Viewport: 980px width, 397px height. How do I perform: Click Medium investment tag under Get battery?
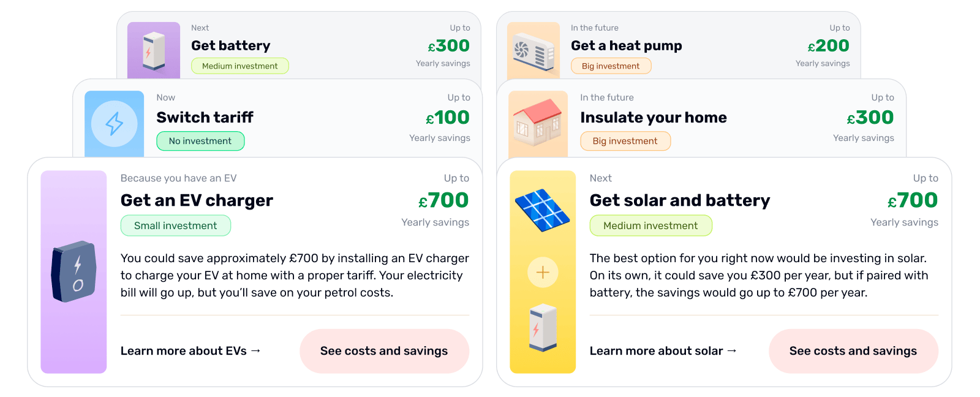pyautogui.click(x=239, y=66)
